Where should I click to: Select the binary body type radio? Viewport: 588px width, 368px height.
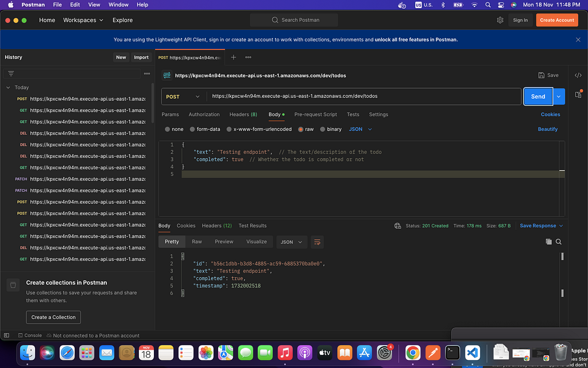coord(323,129)
